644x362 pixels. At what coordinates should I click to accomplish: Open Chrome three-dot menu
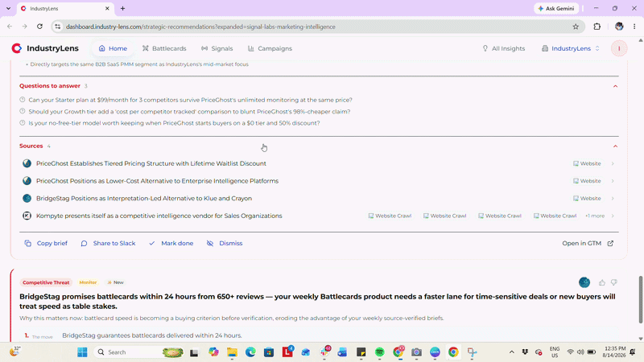click(x=634, y=27)
